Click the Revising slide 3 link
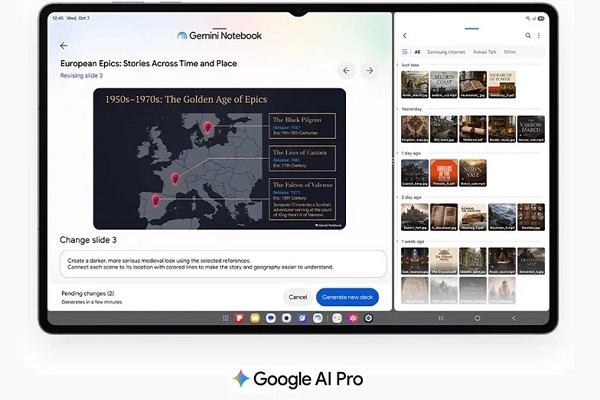Screen dimensions: 600x400 [x=82, y=75]
